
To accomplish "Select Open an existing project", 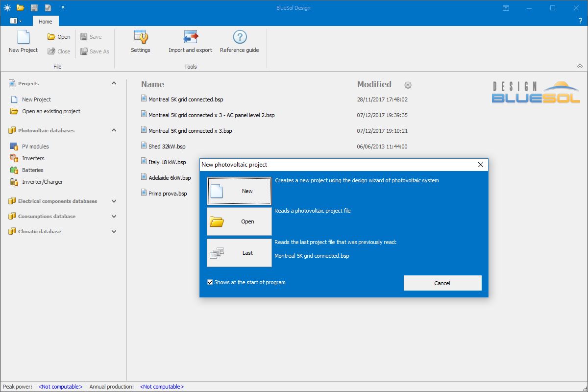I will coord(51,111).
